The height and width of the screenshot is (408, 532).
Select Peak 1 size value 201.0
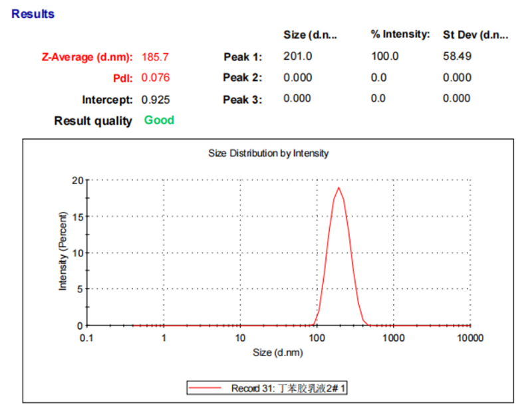pyautogui.click(x=297, y=56)
